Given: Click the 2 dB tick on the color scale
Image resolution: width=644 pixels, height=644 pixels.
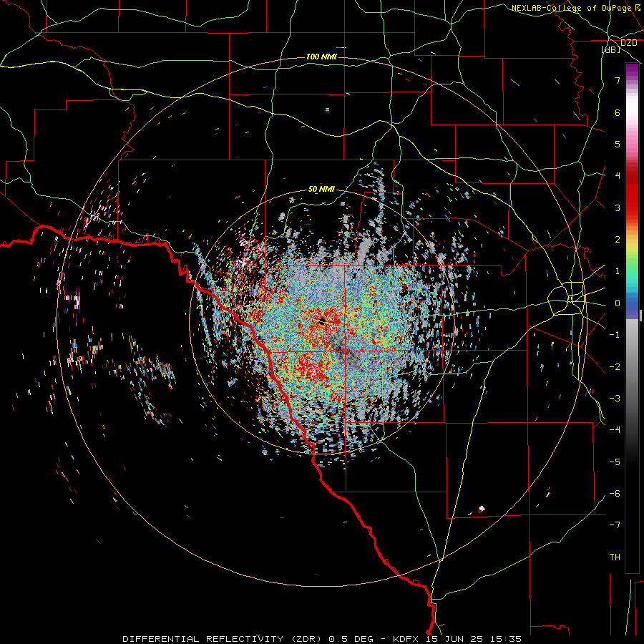Looking at the screenshot, I should [618, 240].
